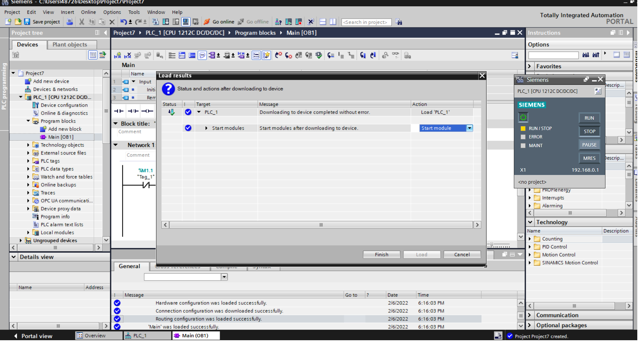Expand Start modules row in Load results
The height and width of the screenshot is (362, 644).
click(x=206, y=128)
